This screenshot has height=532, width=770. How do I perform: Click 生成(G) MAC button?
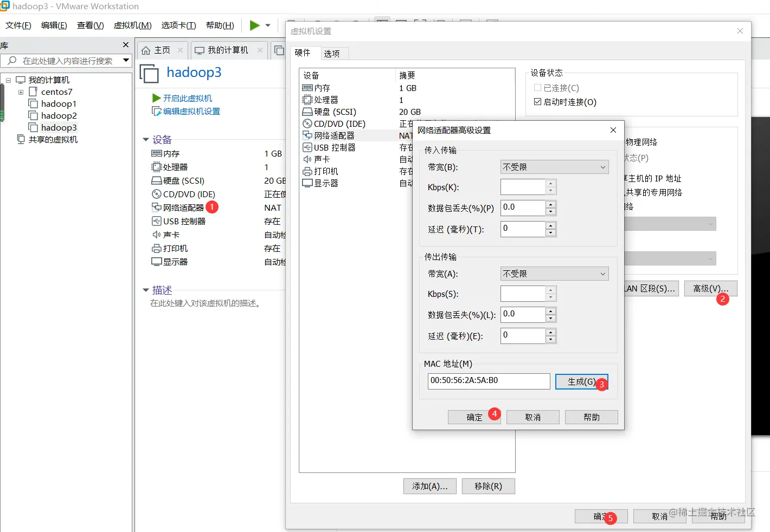(x=581, y=381)
